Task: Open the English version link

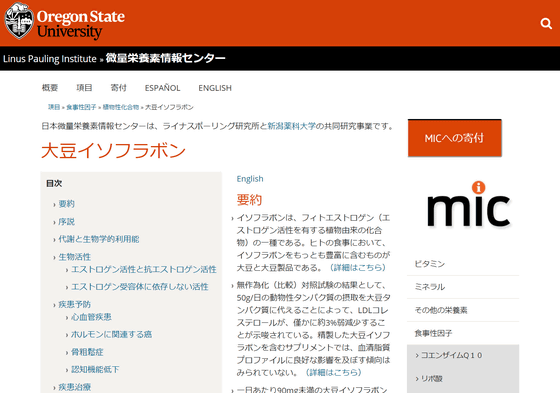Action: [x=250, y=179]
